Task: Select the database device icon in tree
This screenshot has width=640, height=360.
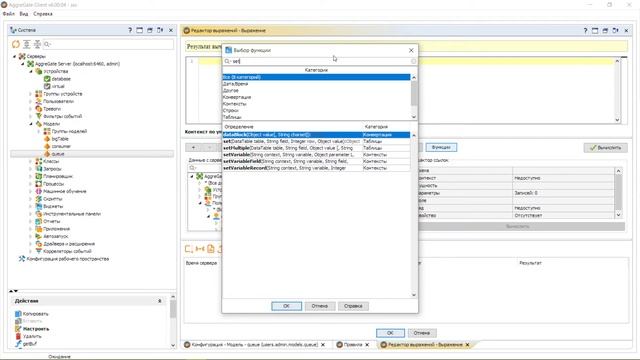Action: click(x=47, y=79)
